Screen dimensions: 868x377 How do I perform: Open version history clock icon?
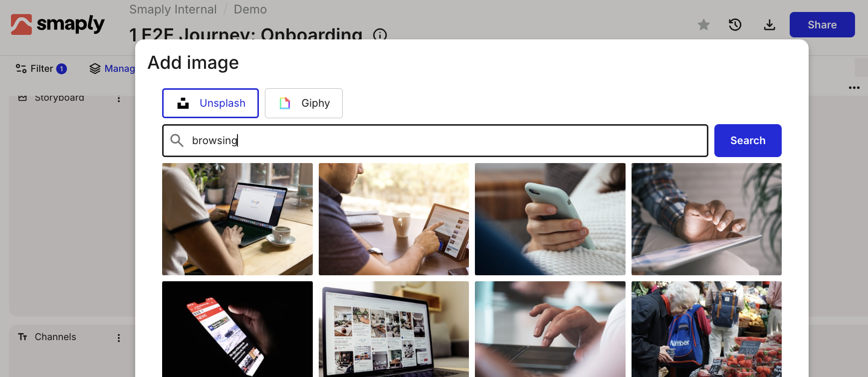tap(735, 24)
